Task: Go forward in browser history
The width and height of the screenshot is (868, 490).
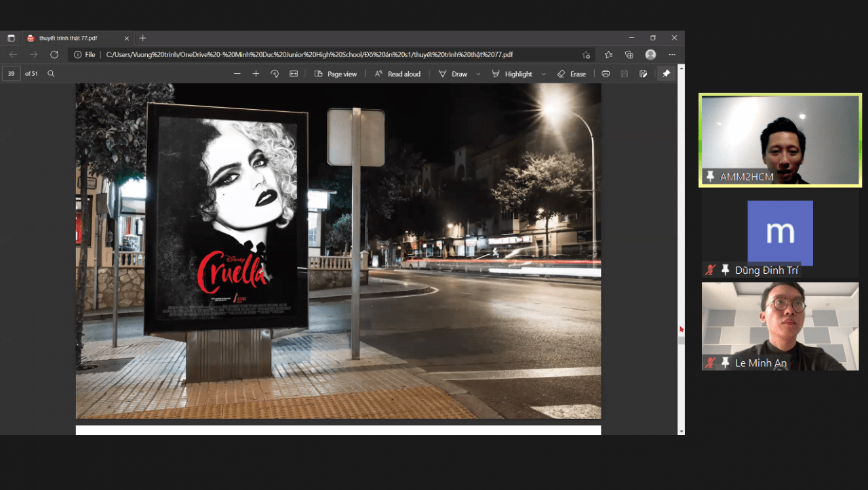Action: pos(33,54)
